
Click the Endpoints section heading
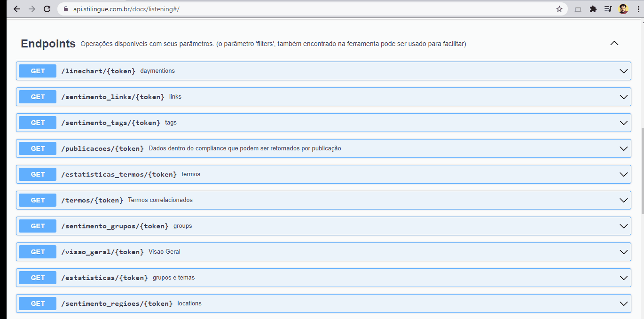click(48, 44)
